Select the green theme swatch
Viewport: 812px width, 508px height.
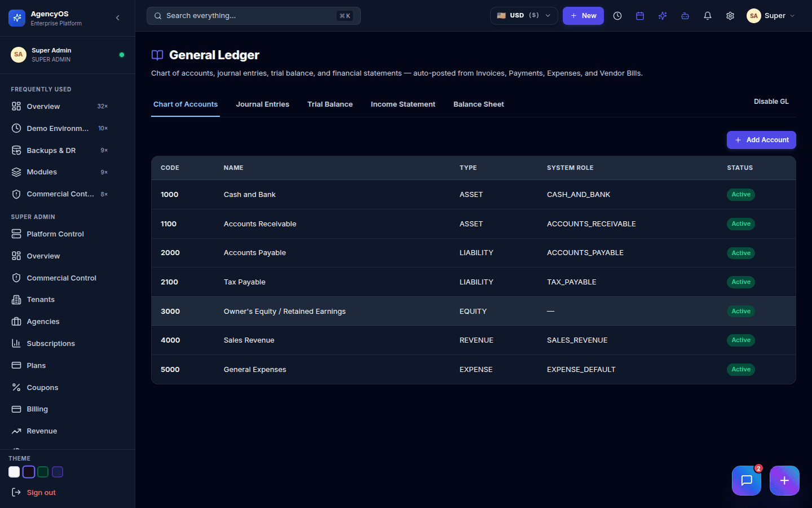[x=43, y=472]
